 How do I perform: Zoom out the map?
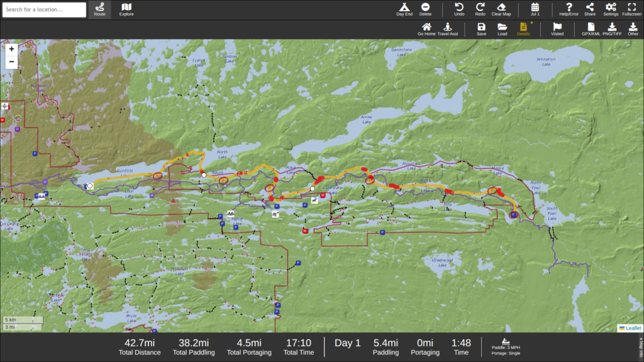click(x=11, y=62)
